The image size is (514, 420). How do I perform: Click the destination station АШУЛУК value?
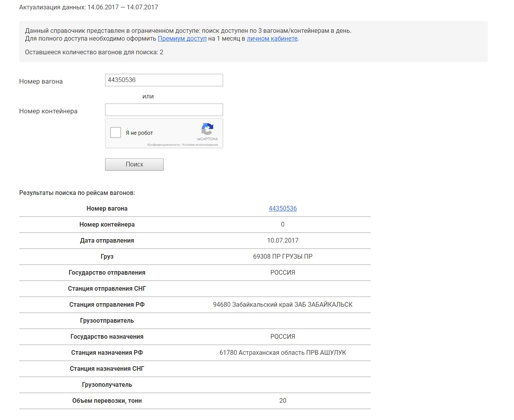283,353
